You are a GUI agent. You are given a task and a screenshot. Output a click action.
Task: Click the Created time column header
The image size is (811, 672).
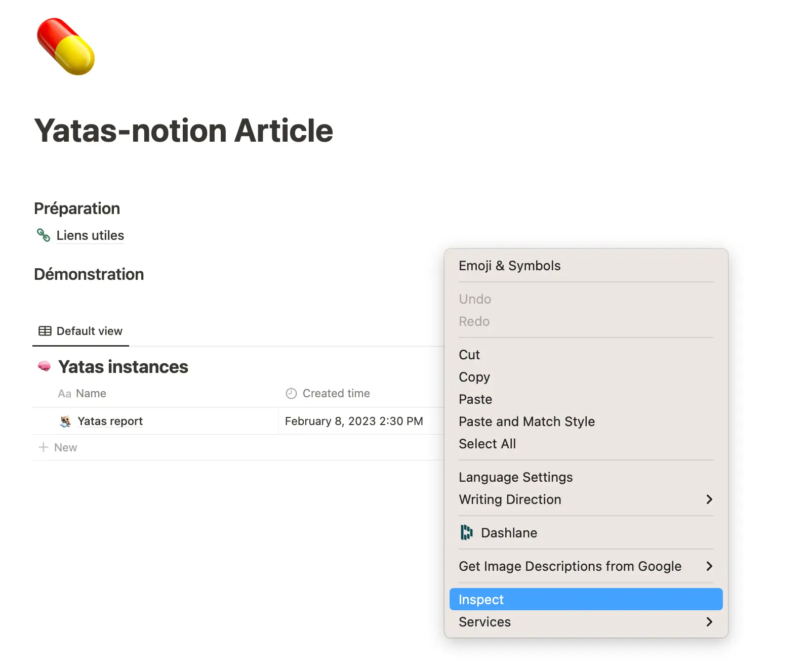[x=328, y=393]
